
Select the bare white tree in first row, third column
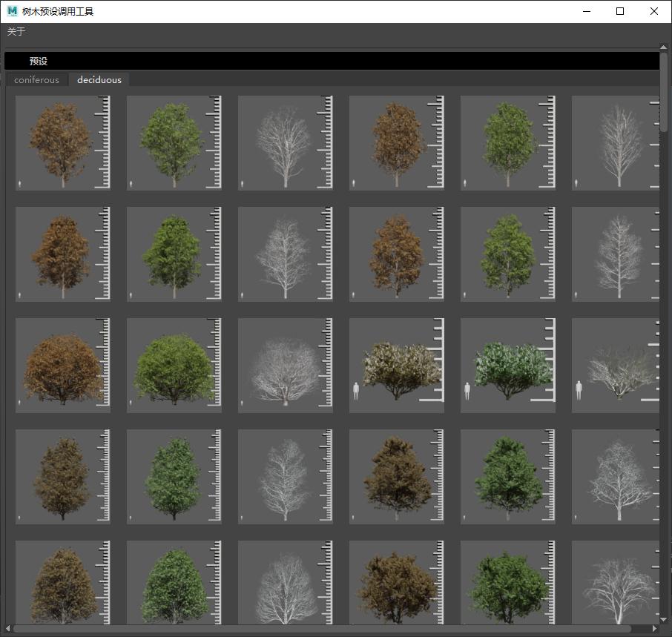[x=285, y=143]
